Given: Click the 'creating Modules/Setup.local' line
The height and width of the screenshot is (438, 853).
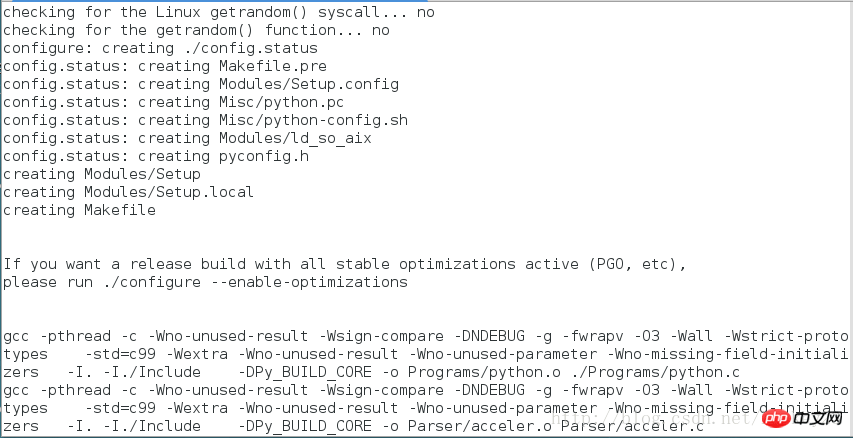Looking at the screenshot, I should pos(128,192).
